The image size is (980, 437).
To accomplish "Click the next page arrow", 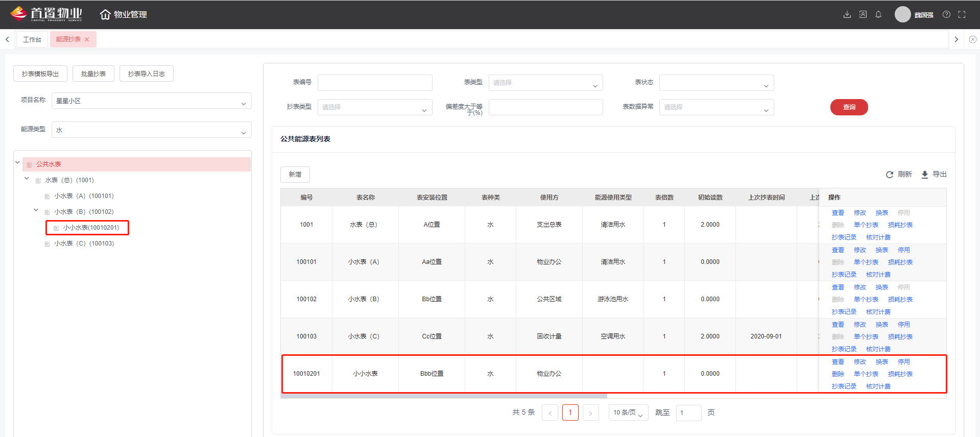I will coord(591,412).
